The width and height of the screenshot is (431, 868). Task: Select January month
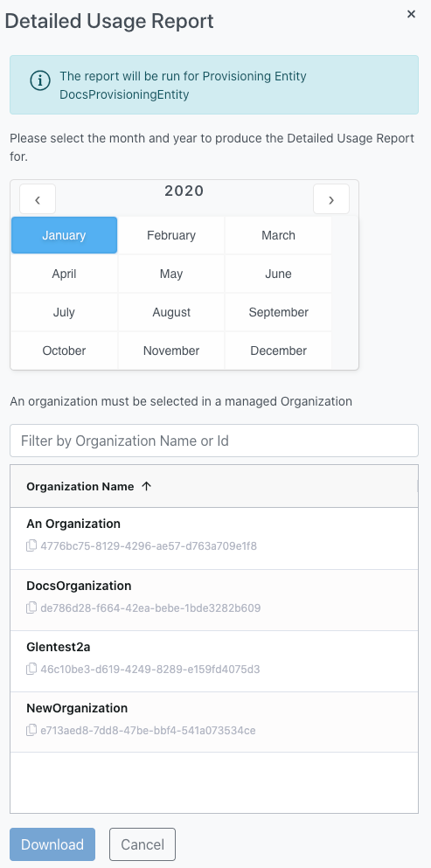click(65, 235)
